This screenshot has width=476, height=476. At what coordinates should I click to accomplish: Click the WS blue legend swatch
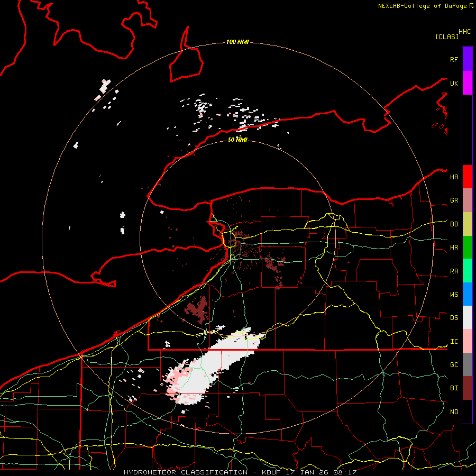click(x=467, y=294)
